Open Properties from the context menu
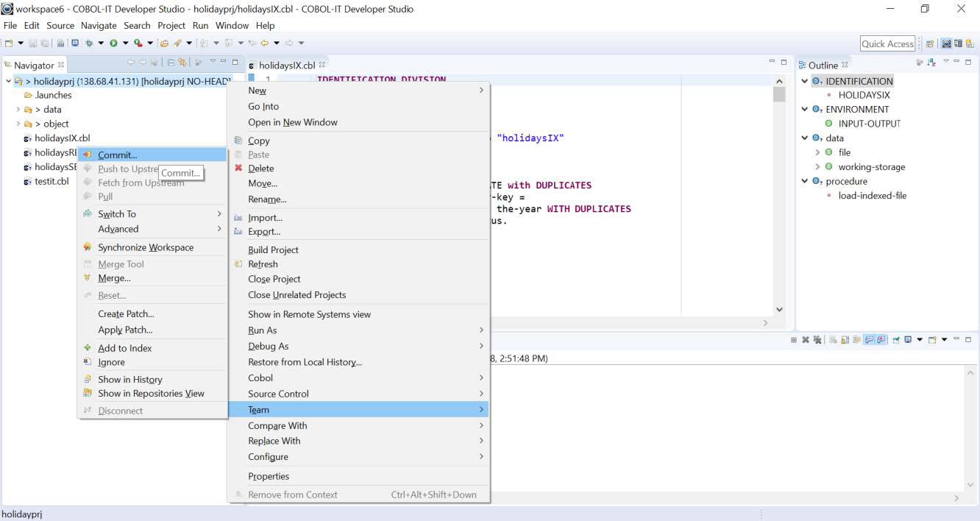 pyautogui.click(x=269, y=476)
